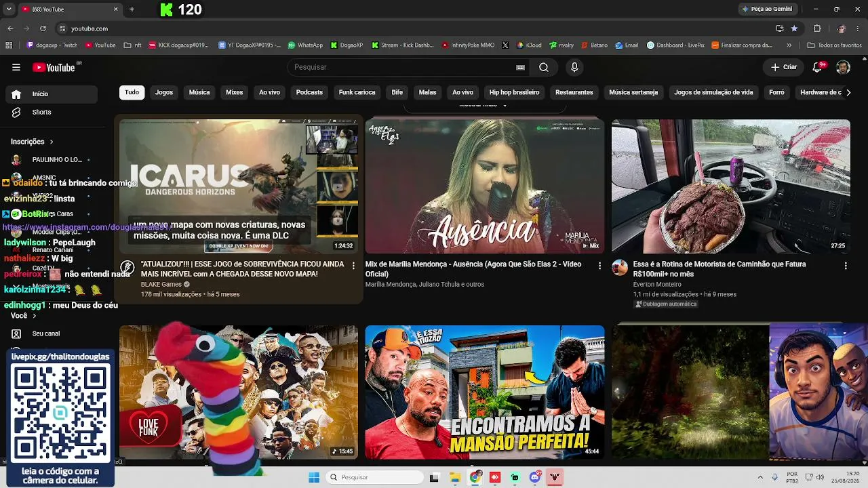Image resolution: width=868 pixels, height=488 pixels.
Task: Open BLAKE Games channel link
Action: pyautogui.click(x=161, y=285)
